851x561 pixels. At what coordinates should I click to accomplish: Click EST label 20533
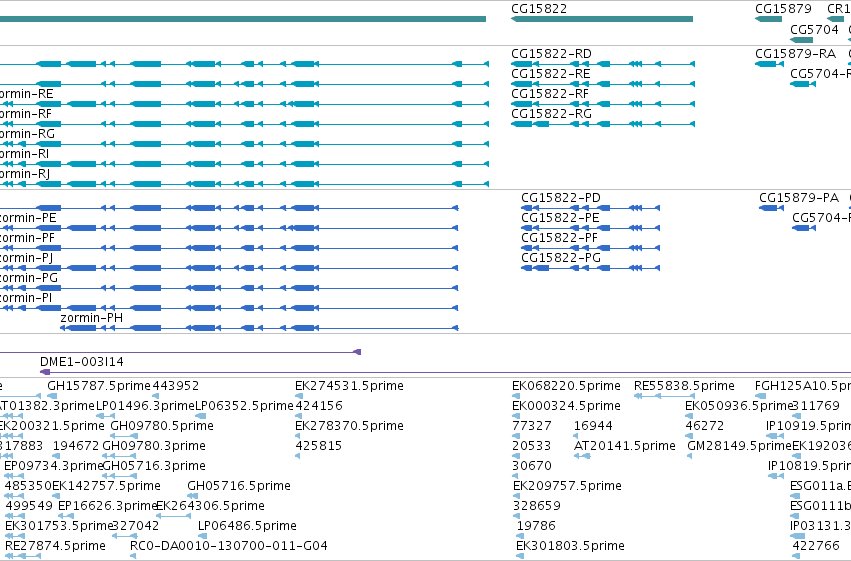(531, 446)
